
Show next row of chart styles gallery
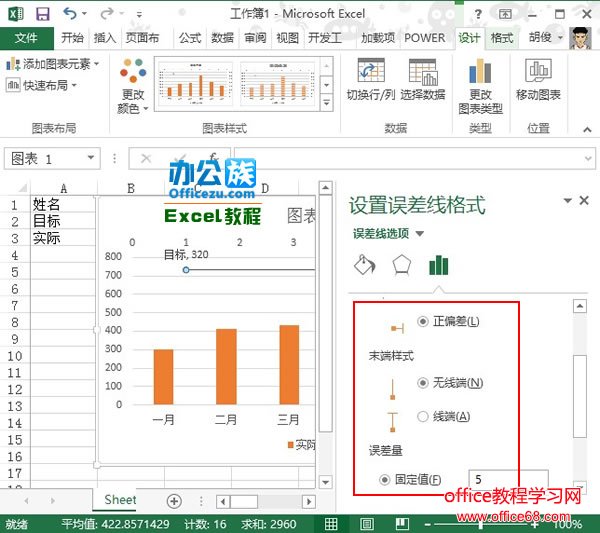pos(326,85)
